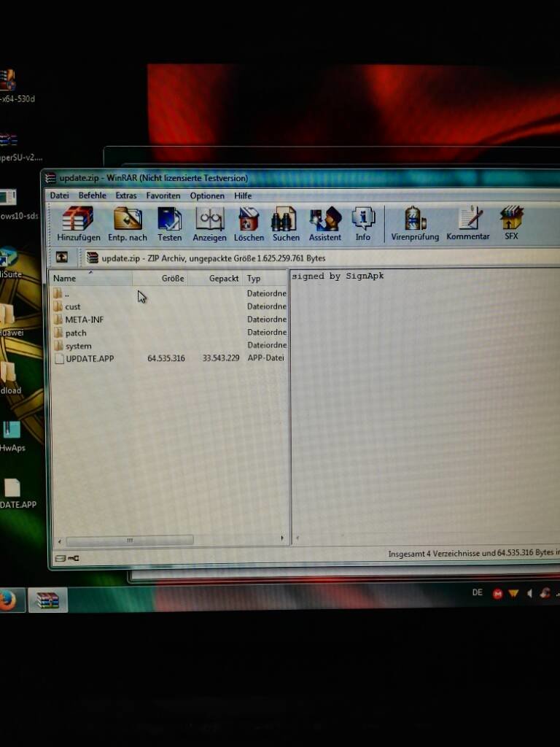Image resolution: width=560 pixels, height=747 pixels.
Task: Open the Favoriten menu
Action: (x=163, y=196)
